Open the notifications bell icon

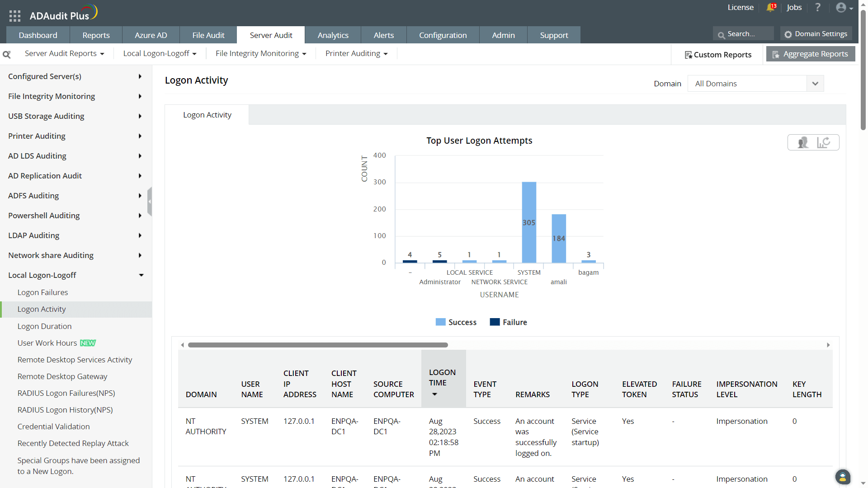770,7
